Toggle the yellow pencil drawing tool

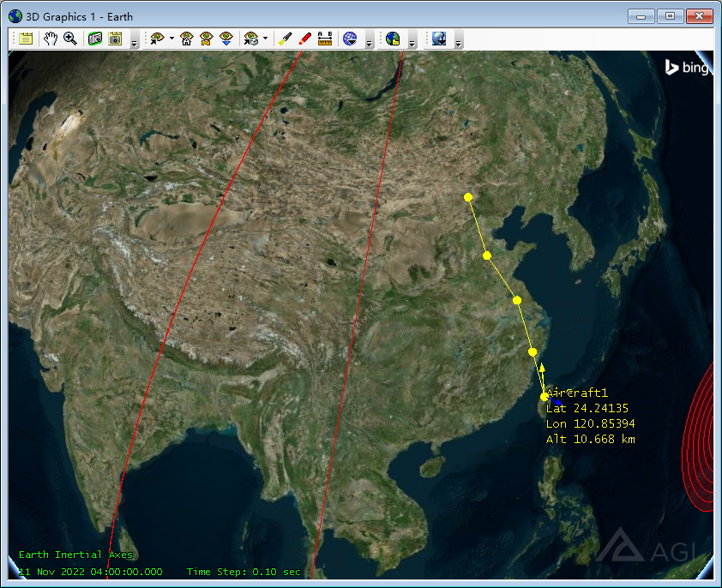[x=285, y=39]
